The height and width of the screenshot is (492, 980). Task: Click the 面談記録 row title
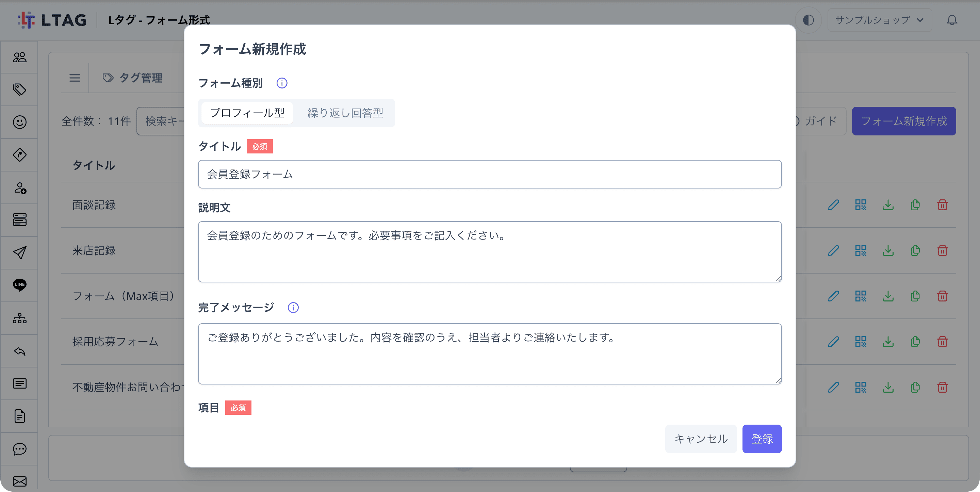94,205
